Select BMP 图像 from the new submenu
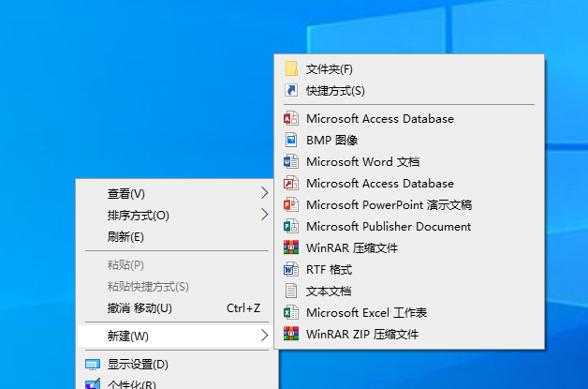 [x=409, y=140]
